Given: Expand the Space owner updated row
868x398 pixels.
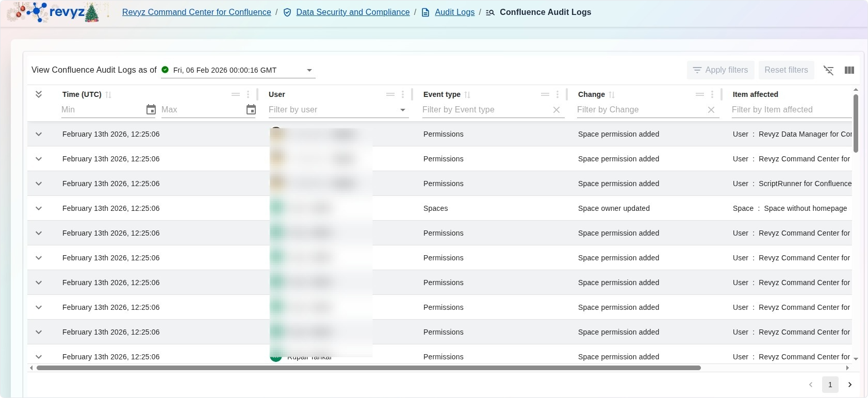Looking at the screenshot, I should (x=39, y=208).
